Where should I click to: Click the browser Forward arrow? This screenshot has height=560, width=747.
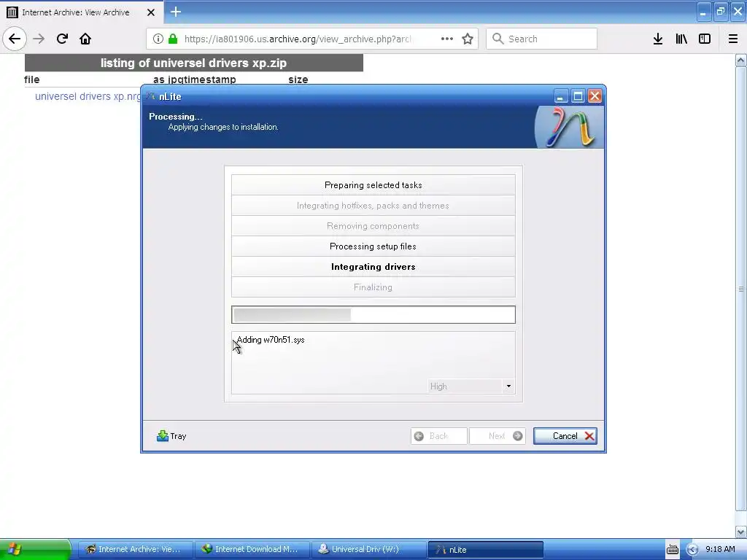[x=39, y=39]
